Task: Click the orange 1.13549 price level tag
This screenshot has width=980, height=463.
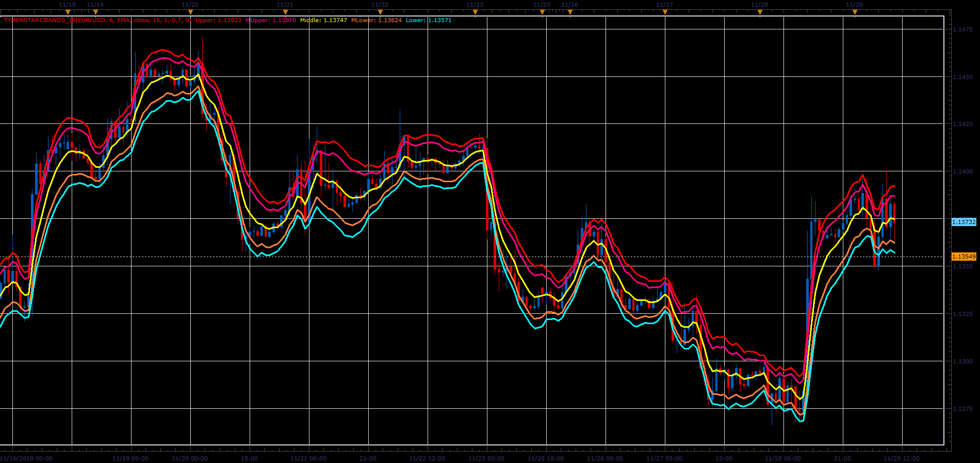Action: tap(963, 257)
